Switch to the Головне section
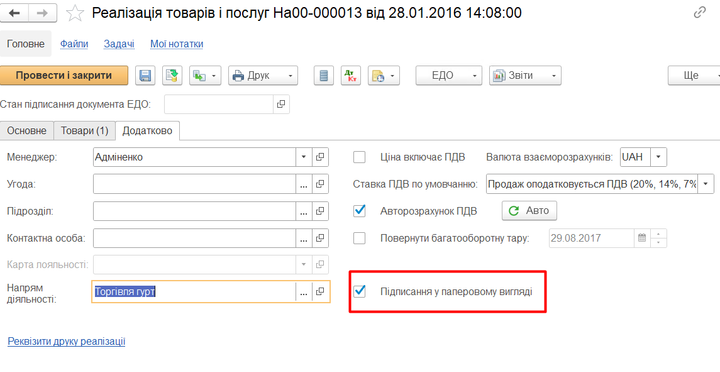The height and width of the screenshot is (372, 720). [26, 44]
